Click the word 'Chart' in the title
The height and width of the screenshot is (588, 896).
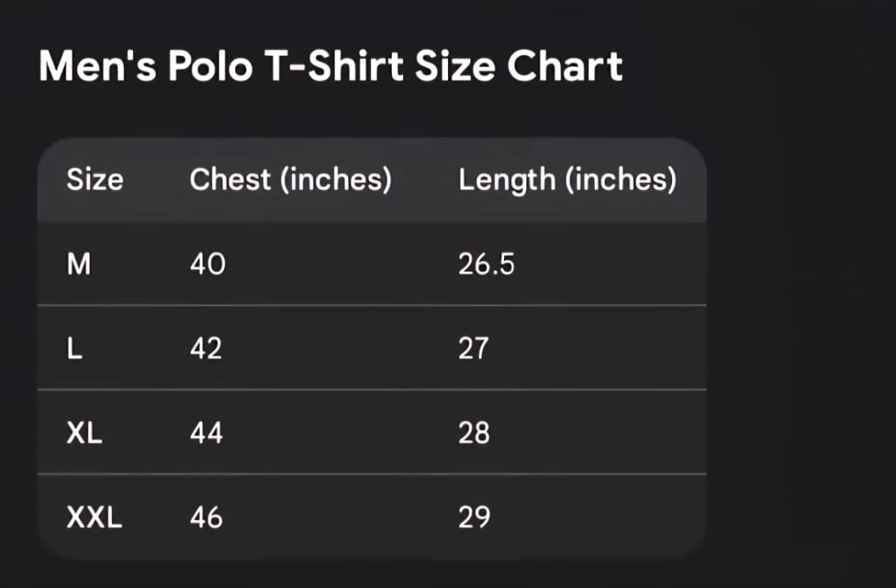pyautogui.click(x=564, y=66)
